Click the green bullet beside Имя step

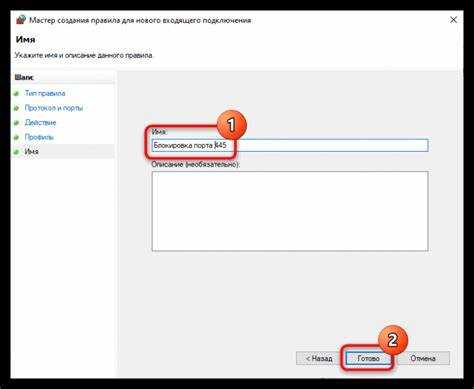pos(16,152)
